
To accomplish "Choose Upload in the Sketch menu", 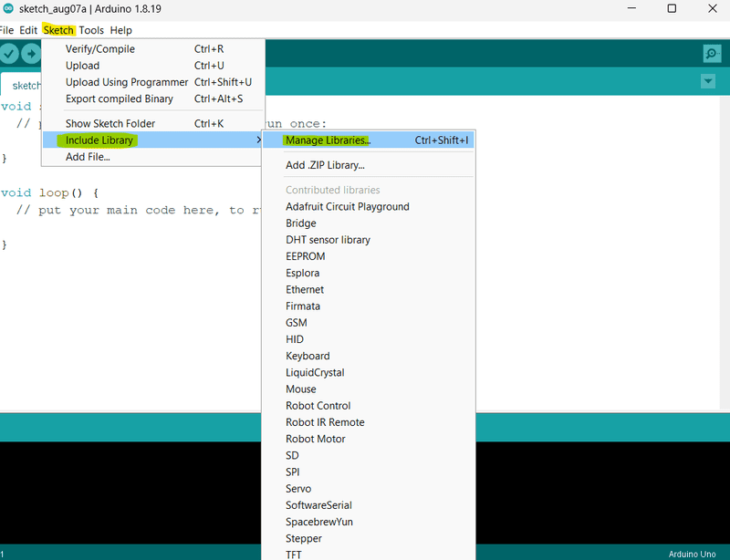I will point(153,66).
